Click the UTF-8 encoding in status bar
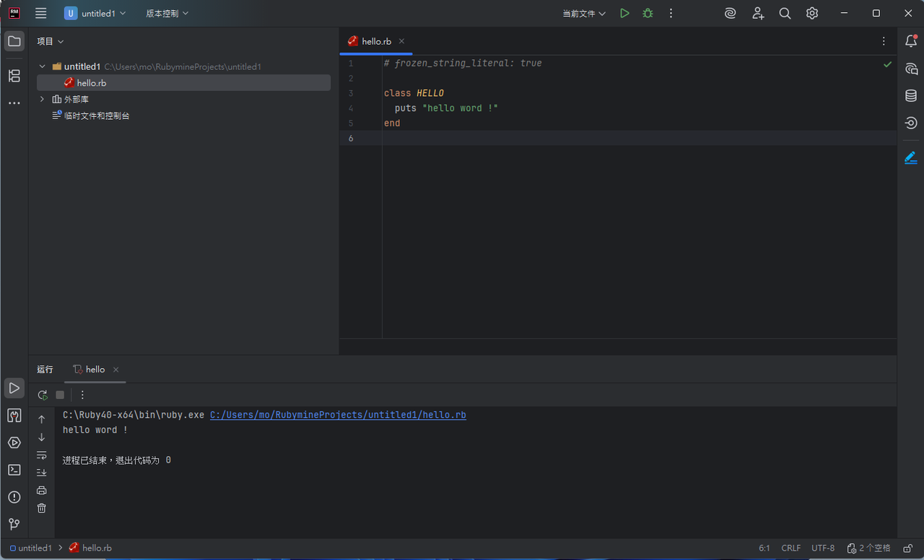 click(x=823, y=548)
